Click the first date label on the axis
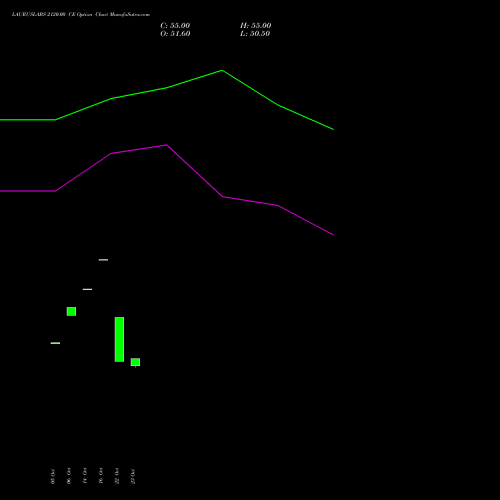 tap(53, 476)
